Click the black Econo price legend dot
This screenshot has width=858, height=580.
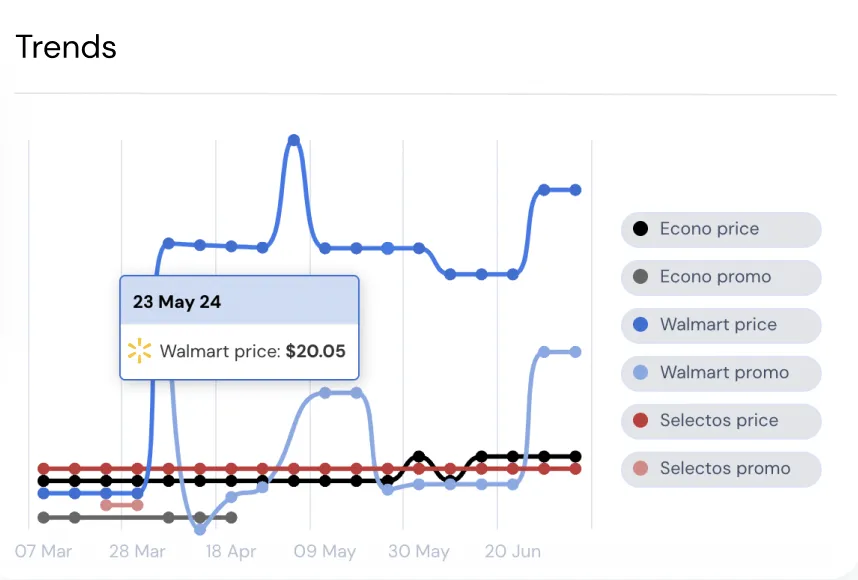click(640, 229)
